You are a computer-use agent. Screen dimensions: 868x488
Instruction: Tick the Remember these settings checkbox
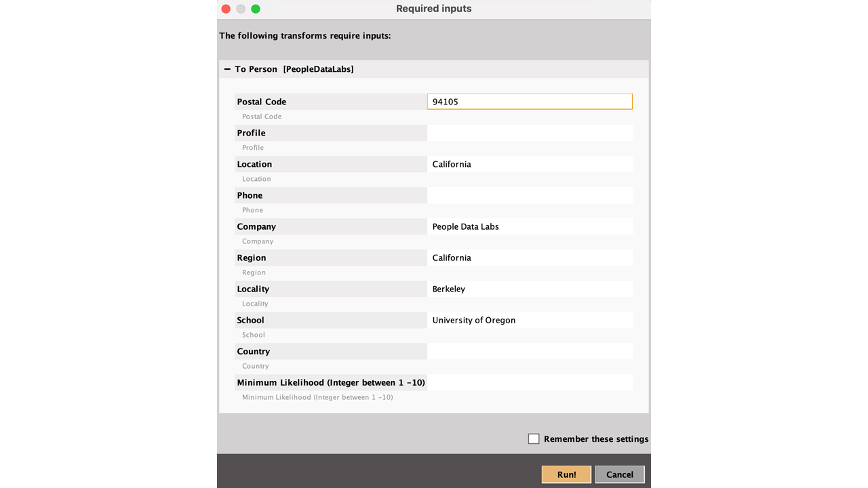point(534,439)
